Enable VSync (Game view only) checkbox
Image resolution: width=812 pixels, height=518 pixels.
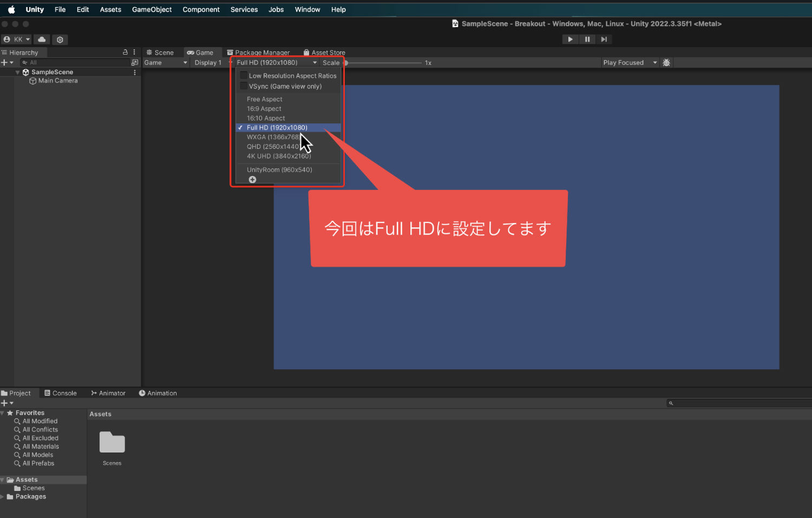coord(244,86)
